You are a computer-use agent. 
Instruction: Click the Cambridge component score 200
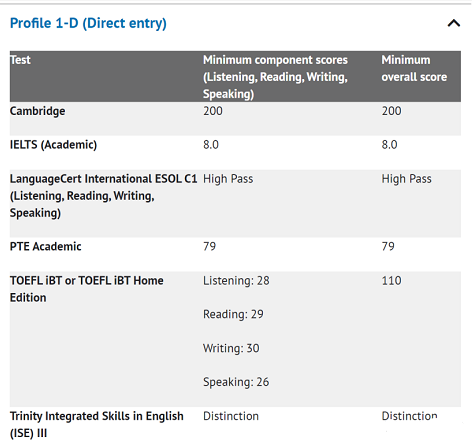click(x=213, y=111)
